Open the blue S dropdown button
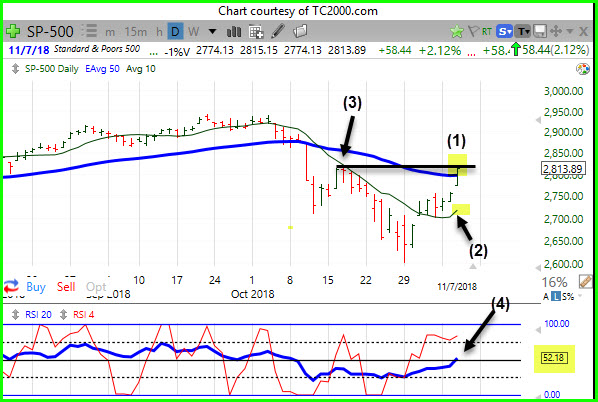This screenshot has width=598, height=402. (x=504, y=31)
